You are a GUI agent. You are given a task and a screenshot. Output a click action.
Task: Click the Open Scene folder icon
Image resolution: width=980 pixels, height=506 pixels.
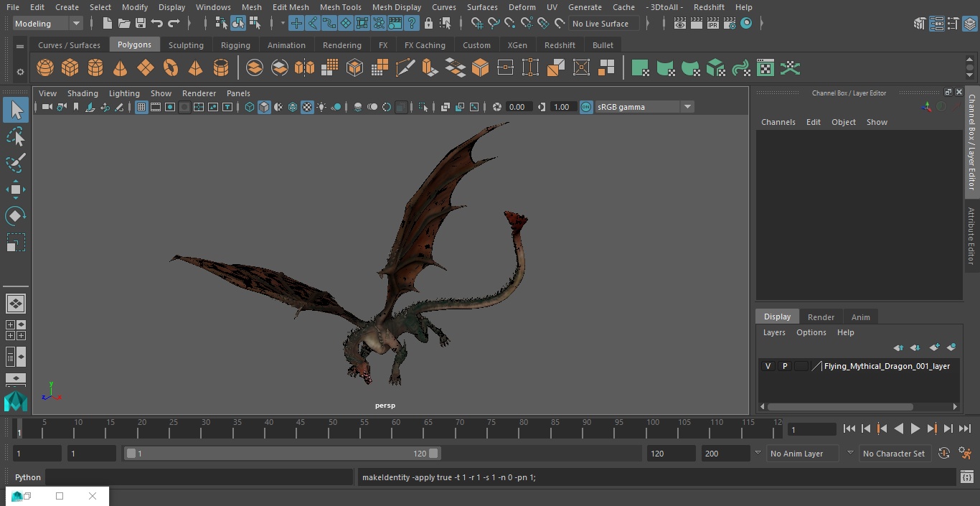pyautogui.click(x=124, y=24)
